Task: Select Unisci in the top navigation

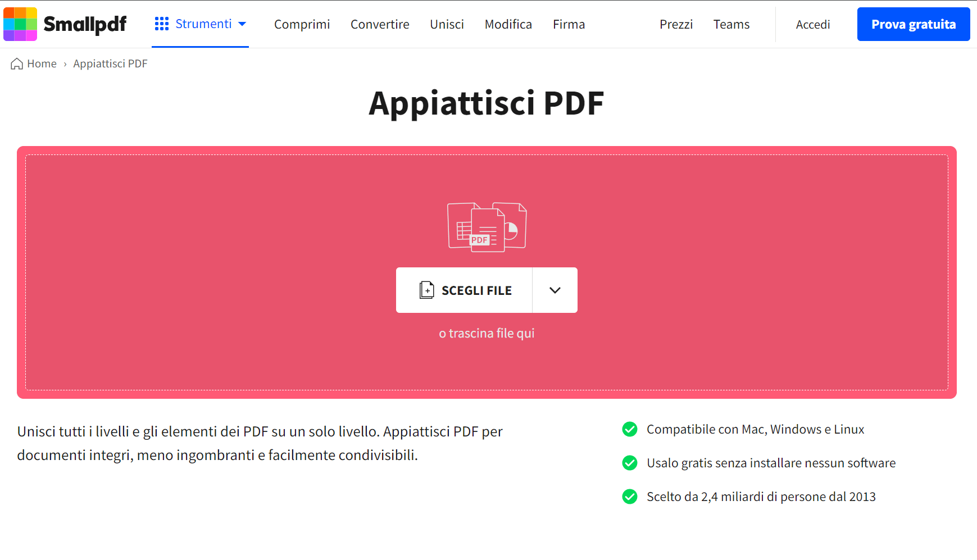Action: pyautogui.click(x=447, y=24)
